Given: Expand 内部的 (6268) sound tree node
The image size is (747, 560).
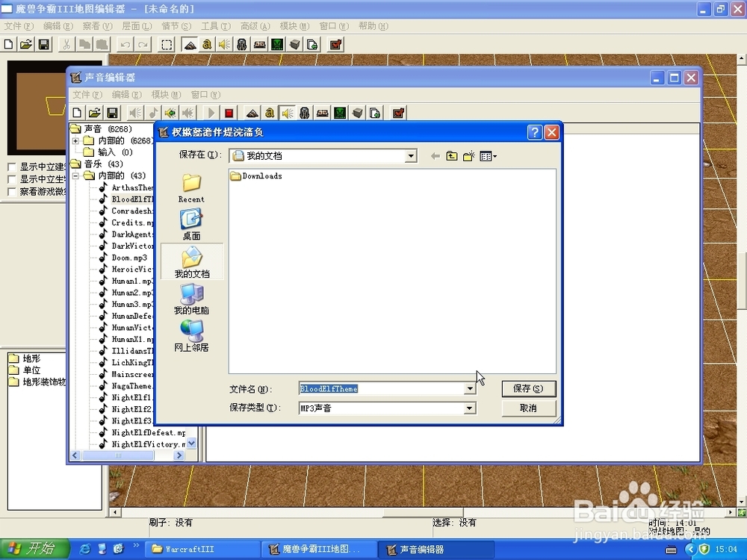Looking at the screenshot, I should [x=75, y=141].
